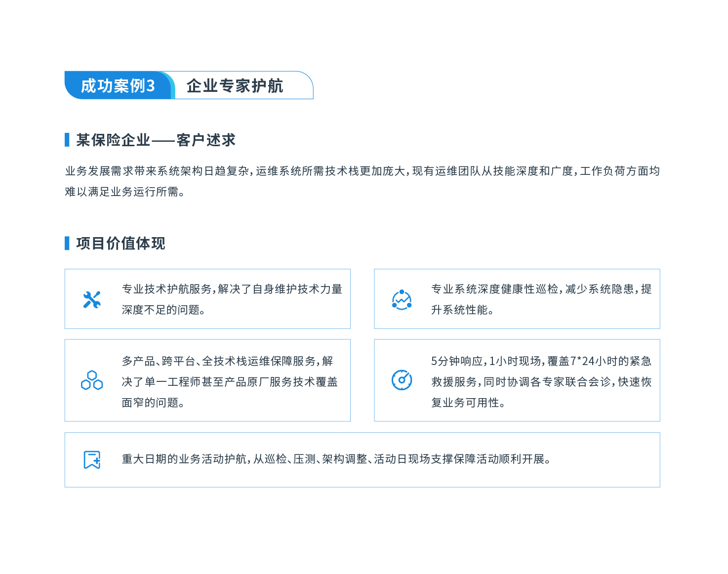Expand the 客户述求 description section
This screenshot has height=574, width=728.
coord(364,182)
